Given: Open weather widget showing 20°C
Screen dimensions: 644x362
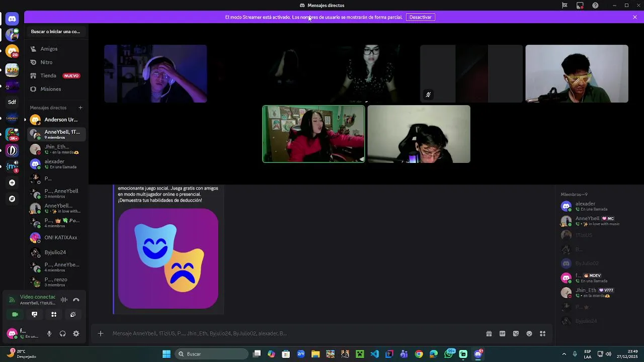Looking at the screenshot, I should pos(21,354).
